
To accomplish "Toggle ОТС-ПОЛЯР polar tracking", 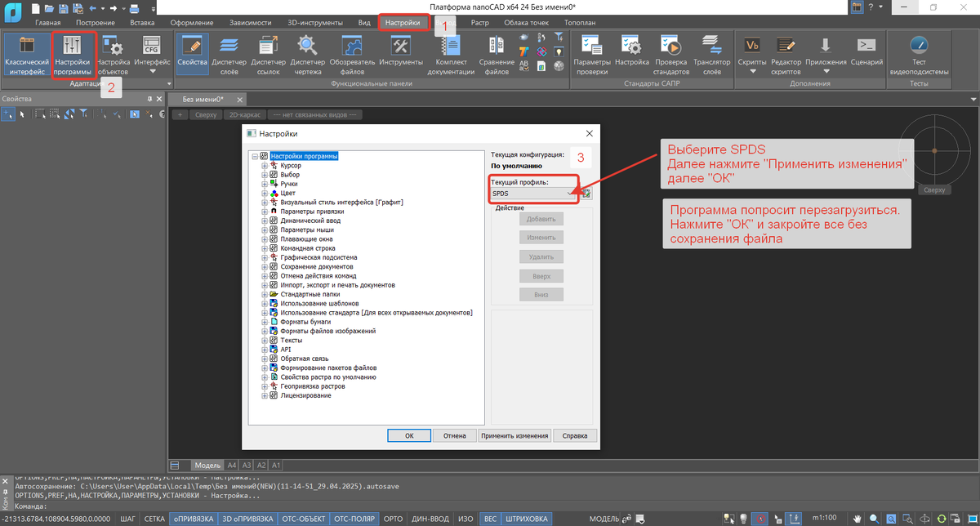I will click(x=354, y=519).
